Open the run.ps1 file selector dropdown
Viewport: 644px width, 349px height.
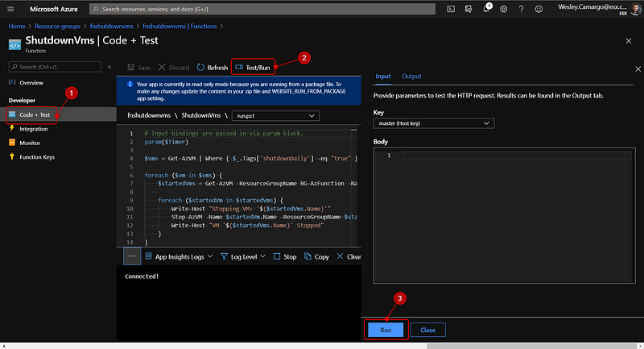(275, 116)
